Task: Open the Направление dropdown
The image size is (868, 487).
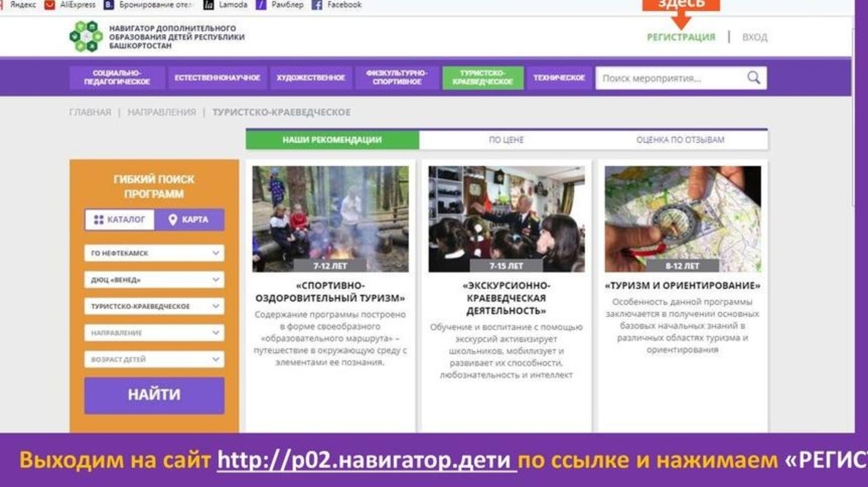Action: [154, 332]
